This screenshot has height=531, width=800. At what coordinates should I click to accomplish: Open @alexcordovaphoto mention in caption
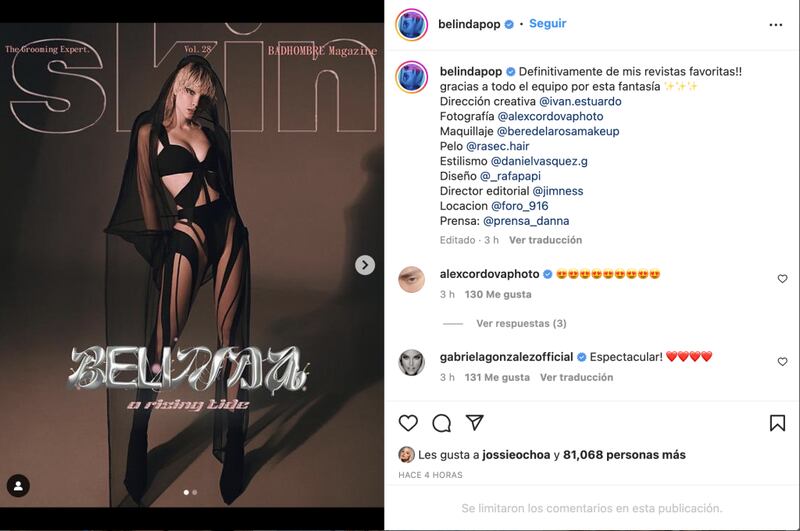(551, 116)
